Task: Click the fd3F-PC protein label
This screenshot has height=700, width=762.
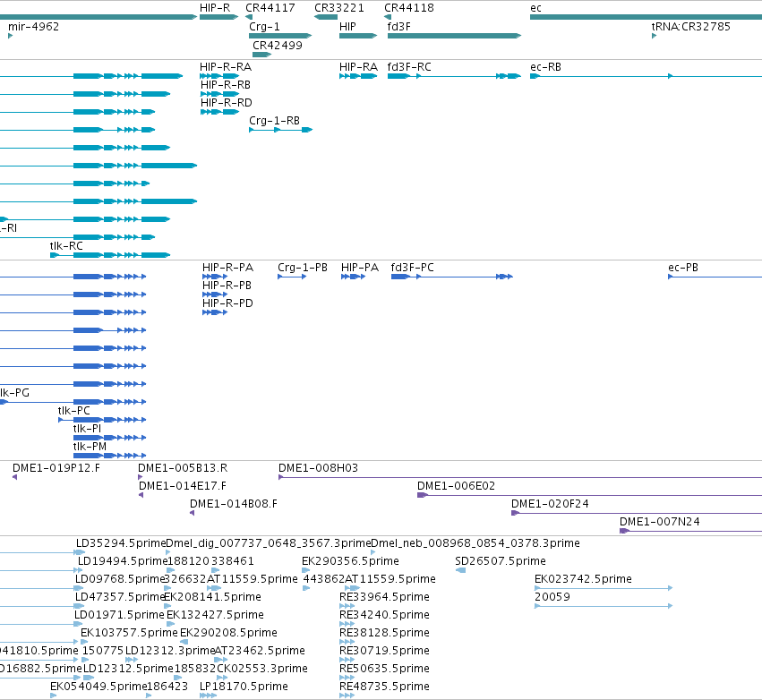Action: coord(412,267)
